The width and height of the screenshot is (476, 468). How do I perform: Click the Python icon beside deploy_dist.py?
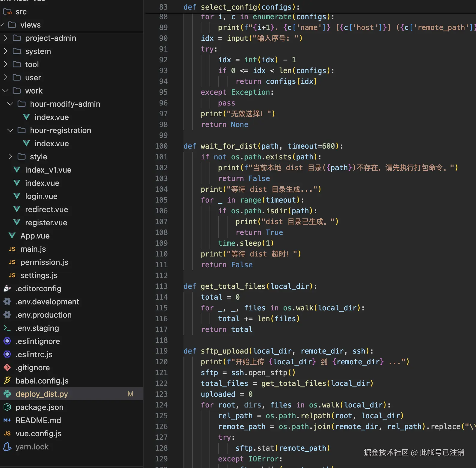tap(7, 394)
